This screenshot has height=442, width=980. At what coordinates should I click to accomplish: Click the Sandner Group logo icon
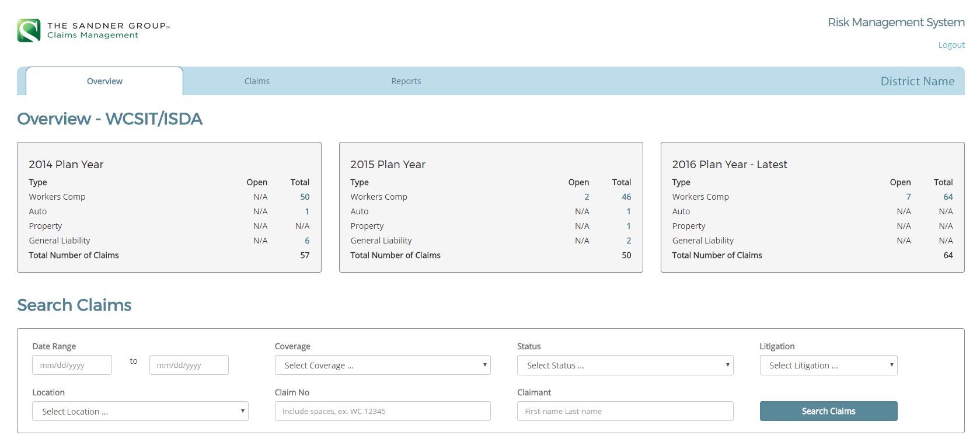point(29,30)
